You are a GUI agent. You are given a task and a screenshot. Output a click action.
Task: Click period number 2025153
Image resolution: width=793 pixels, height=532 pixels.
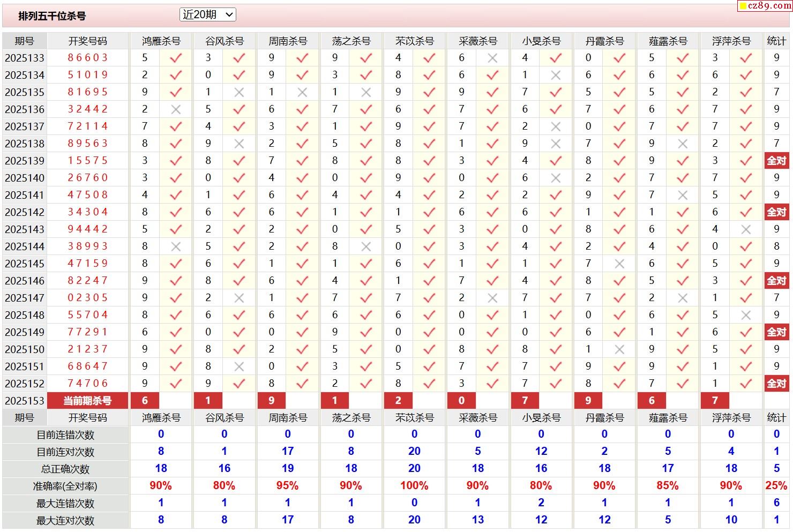25,401
